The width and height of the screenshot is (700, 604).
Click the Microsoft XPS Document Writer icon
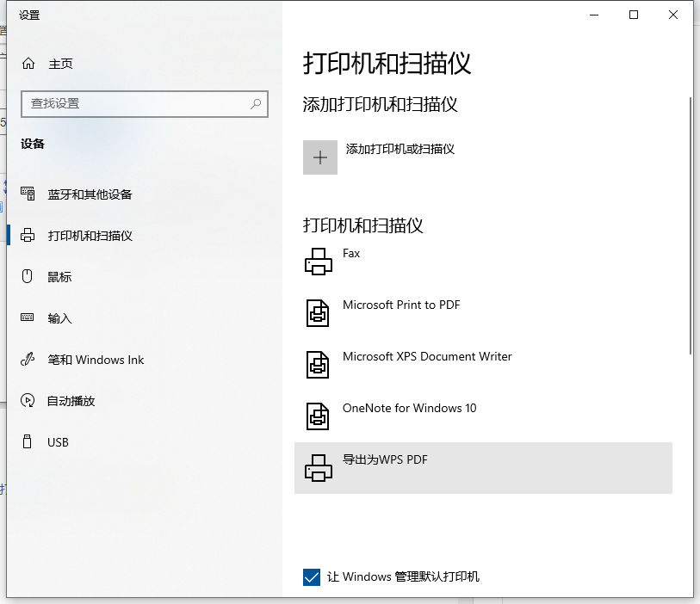coord(319,363)
